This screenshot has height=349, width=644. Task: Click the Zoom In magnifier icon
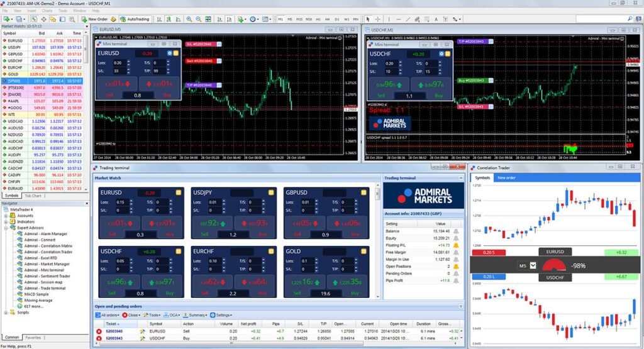189,19
